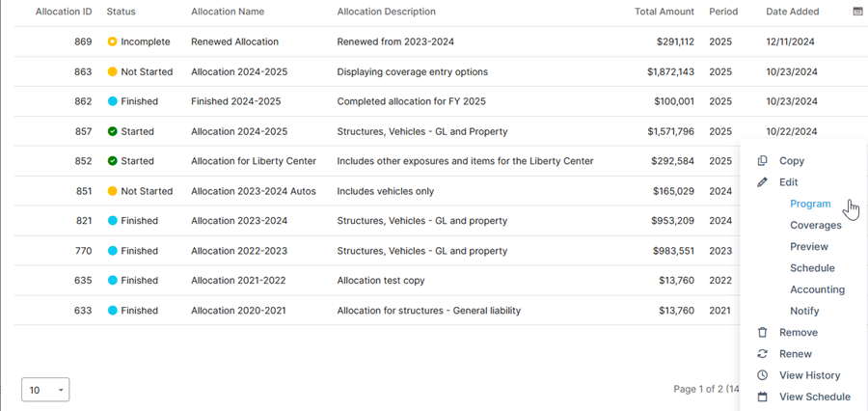The height and width of the screenshot is (411, 868).
Task: Select Program in the Edit submenu
Action: [810, 204]
